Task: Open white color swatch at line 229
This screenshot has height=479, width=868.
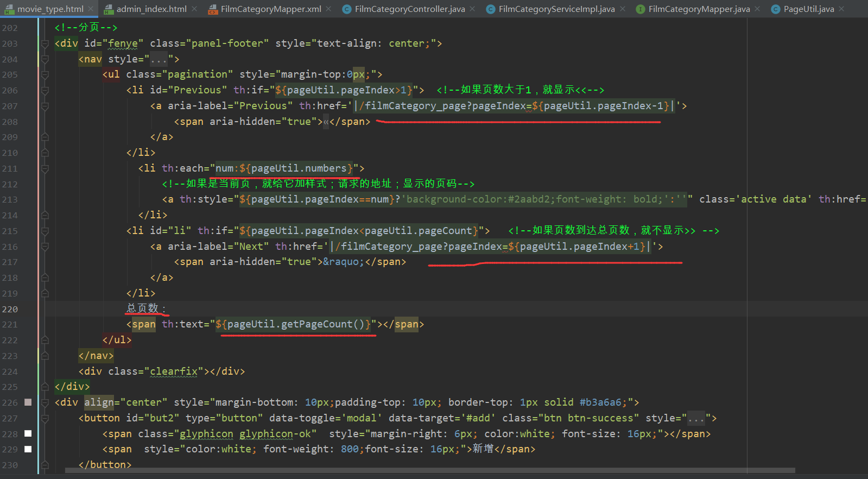Action: click(x=28, y=449)
